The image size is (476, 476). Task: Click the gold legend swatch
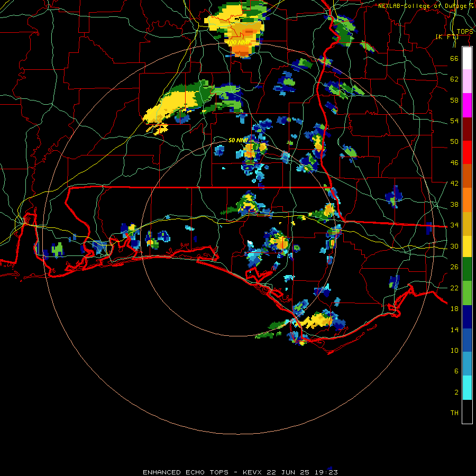pos(467,224)
